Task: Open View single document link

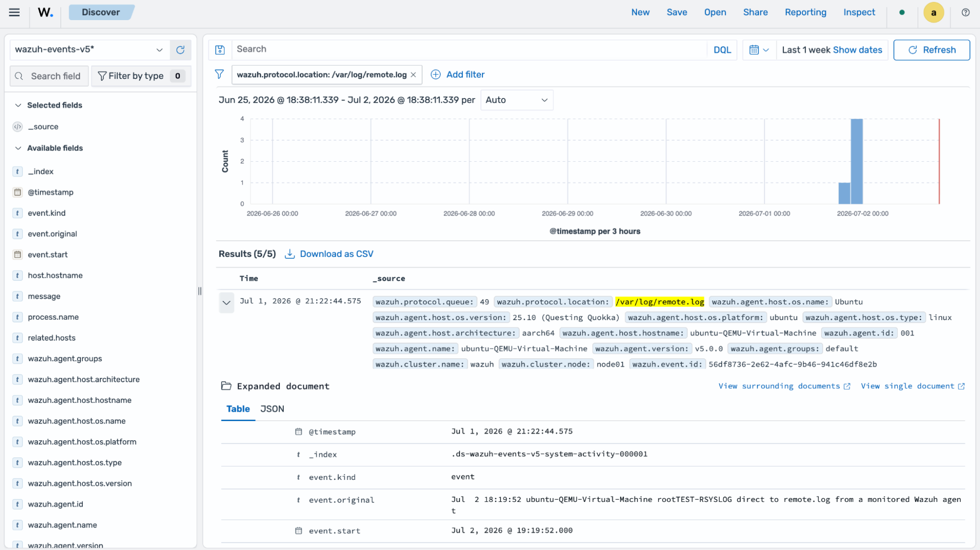Action: pos(913,386)
